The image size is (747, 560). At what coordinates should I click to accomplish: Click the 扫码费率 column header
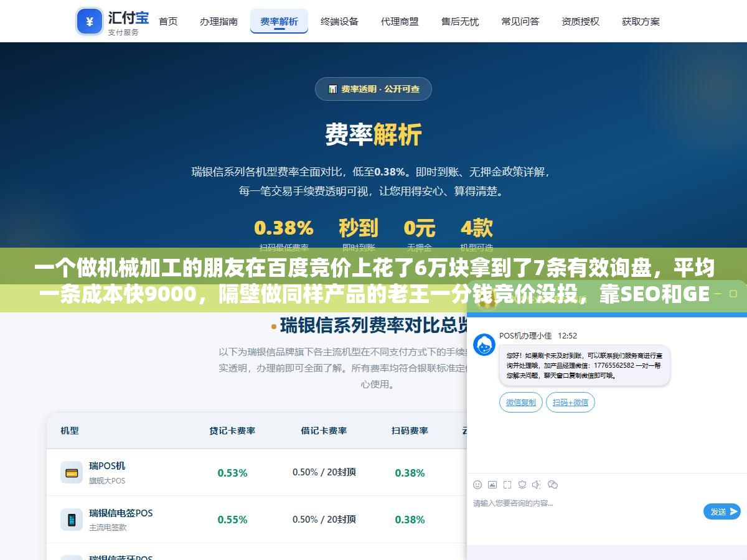[x=410, y=431]
